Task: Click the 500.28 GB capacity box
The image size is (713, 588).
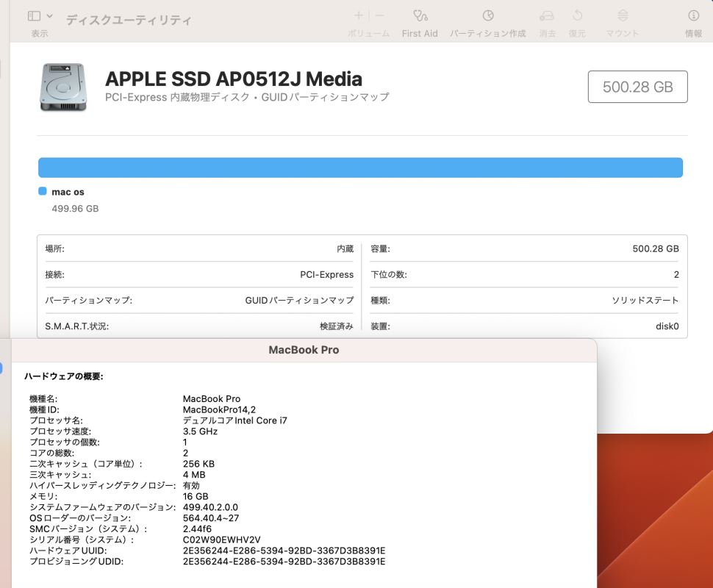Action: 637,87
